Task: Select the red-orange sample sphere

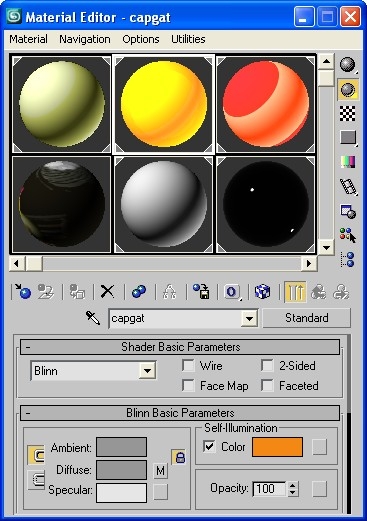Action: click(x=265, y=104)
